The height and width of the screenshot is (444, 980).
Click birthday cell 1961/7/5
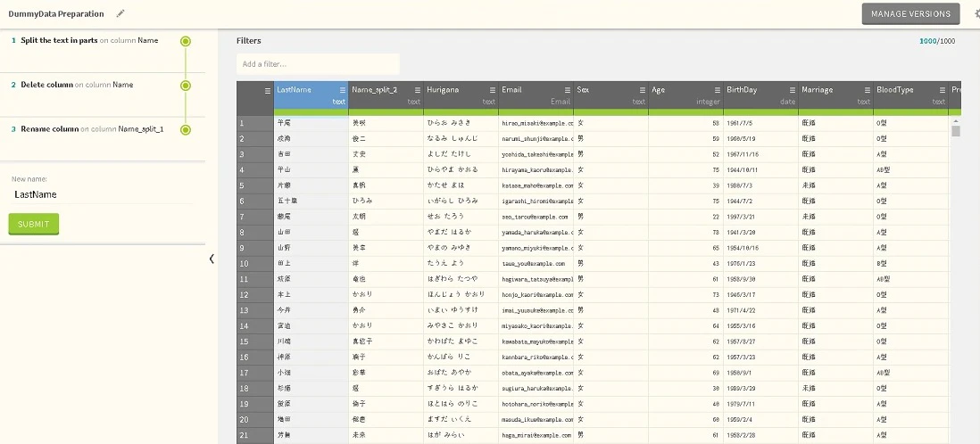pyautogui.click(x=760, y=124)
